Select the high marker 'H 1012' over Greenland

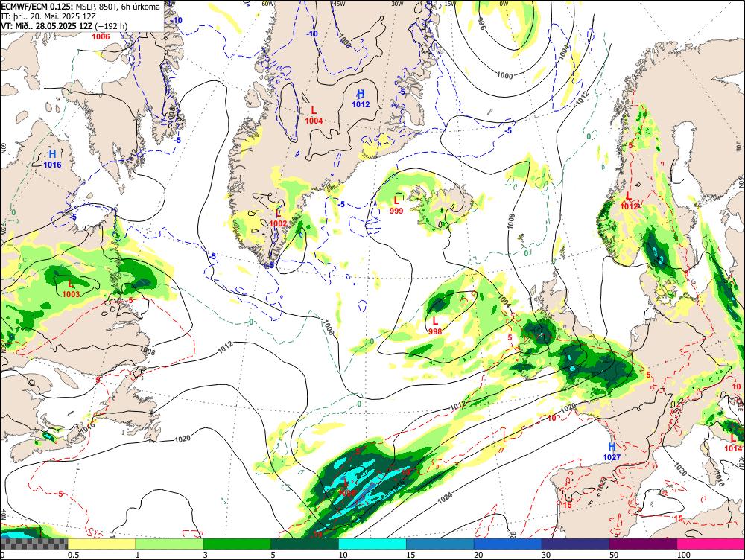361,98
